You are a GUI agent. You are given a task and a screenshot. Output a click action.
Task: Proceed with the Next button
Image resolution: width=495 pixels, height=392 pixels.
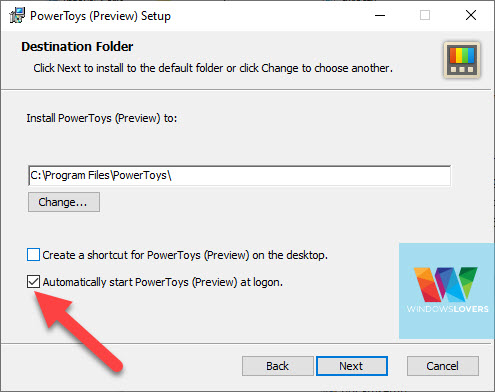click(352, 366)
